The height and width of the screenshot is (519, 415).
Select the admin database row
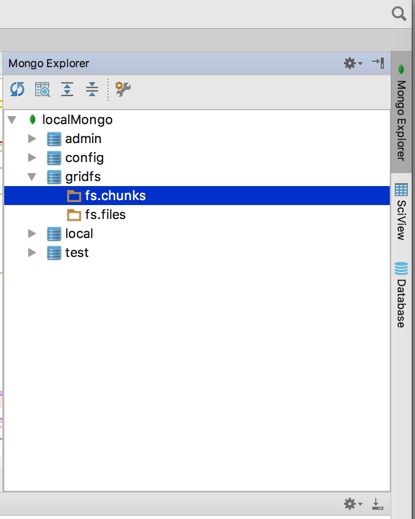197,139
